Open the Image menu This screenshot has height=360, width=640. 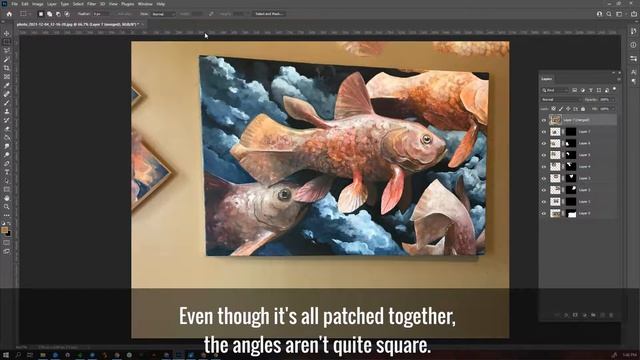point(38,4)
